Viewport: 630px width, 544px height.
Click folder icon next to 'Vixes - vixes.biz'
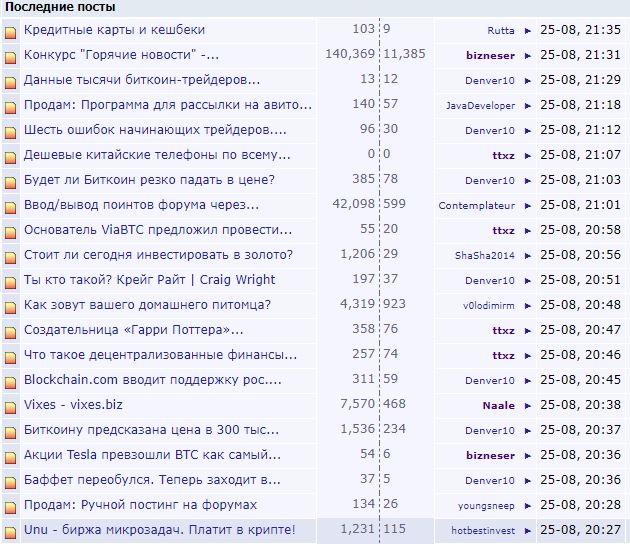click(10, 406)
